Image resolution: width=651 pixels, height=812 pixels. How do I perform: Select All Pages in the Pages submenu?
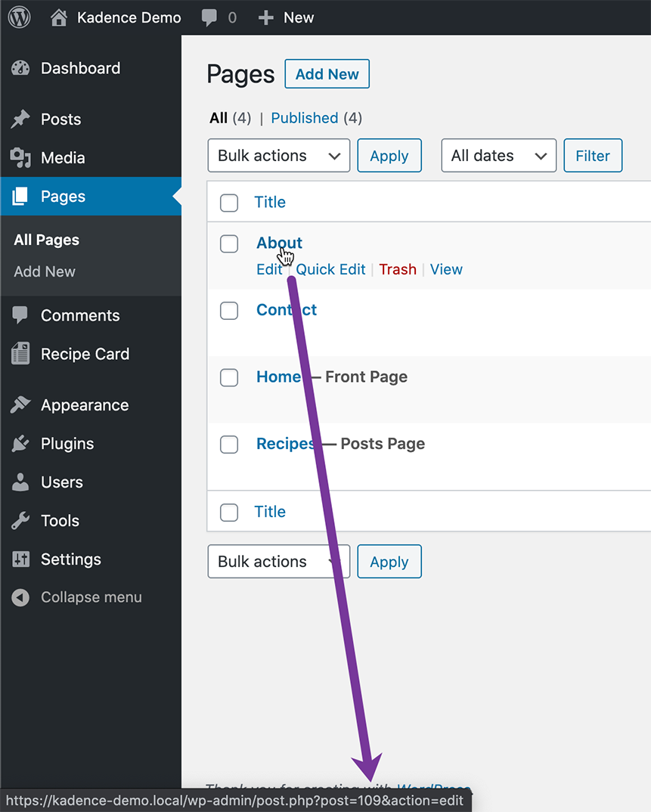click(x=46, y=240)
